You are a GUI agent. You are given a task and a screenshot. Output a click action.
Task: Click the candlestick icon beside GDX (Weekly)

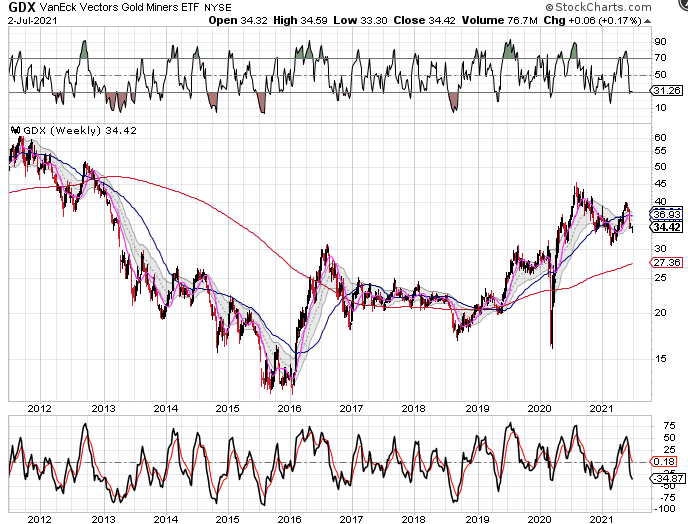pos(13,129)
